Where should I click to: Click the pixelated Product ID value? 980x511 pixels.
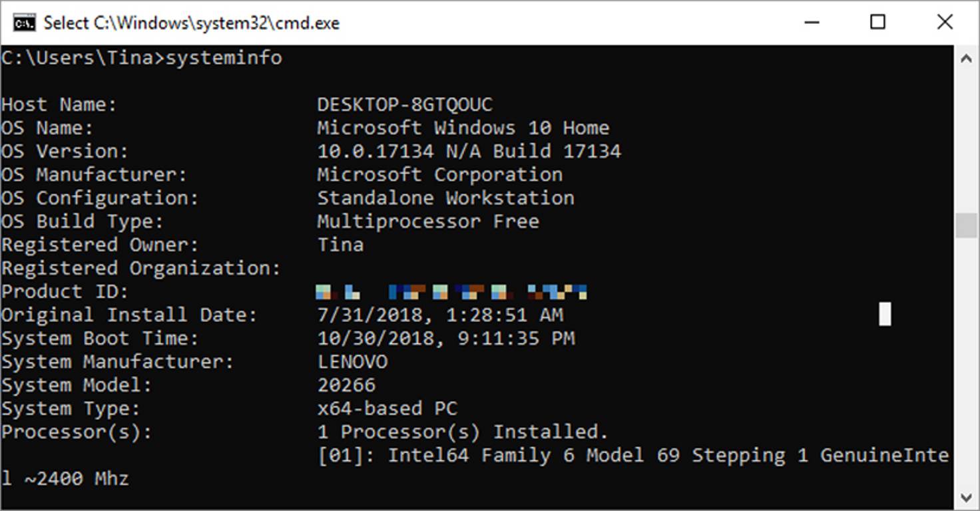tap(453, 291)
